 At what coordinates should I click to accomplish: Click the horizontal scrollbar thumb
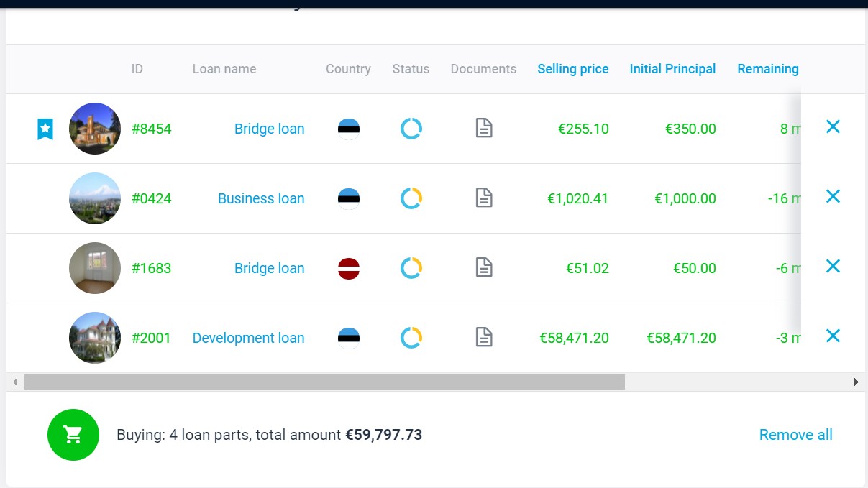(324, 382)
